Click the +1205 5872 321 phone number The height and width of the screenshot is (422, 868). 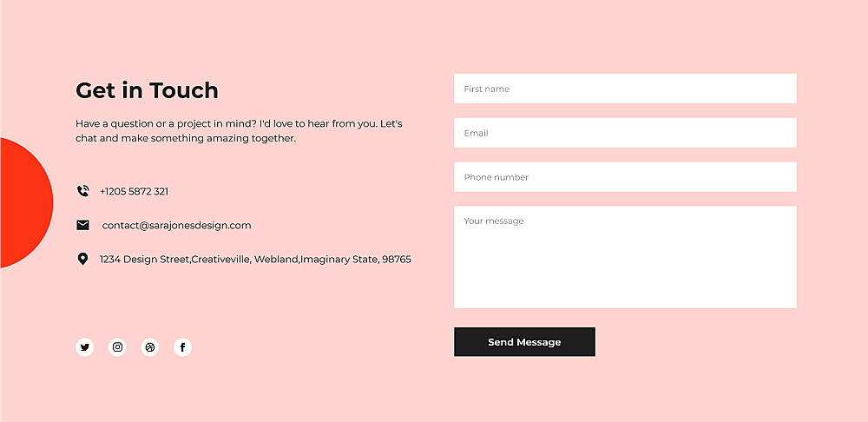(134, 191)
